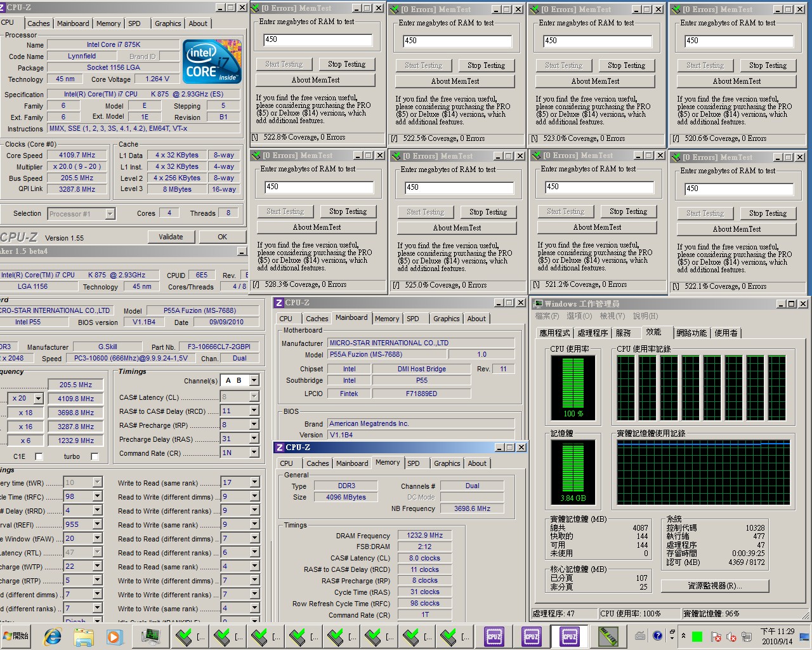Launch Internet Explorer from the taskbar
Viewport: 812px width, 650px height.
click(53, 636)
